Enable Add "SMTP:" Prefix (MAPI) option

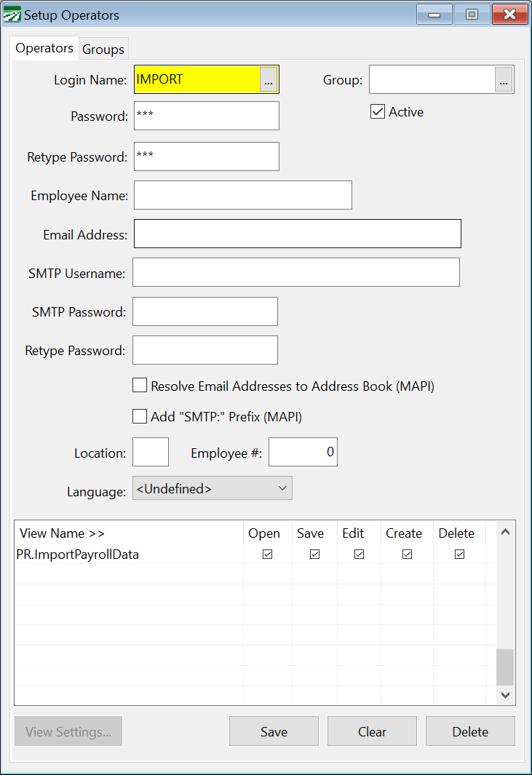point(140,417)
